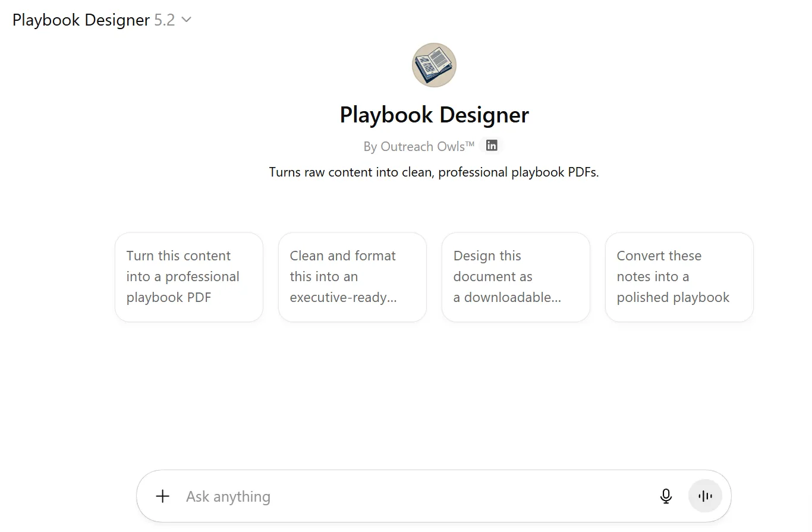Screen dimensions: 812x532
Task: Click the large centered 'Playbook Designer' heading
Action: [434, 115]
